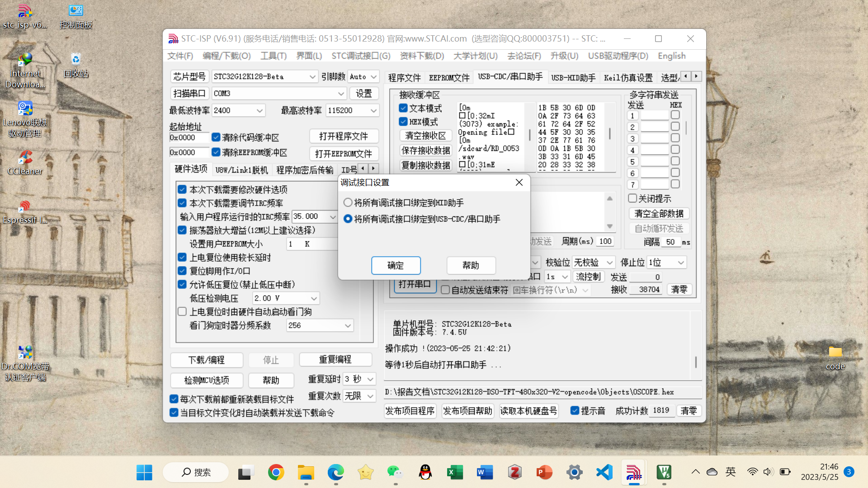Open 引脚数 Auto dropdown
This screenshot has width=868, height=488.
363,76
